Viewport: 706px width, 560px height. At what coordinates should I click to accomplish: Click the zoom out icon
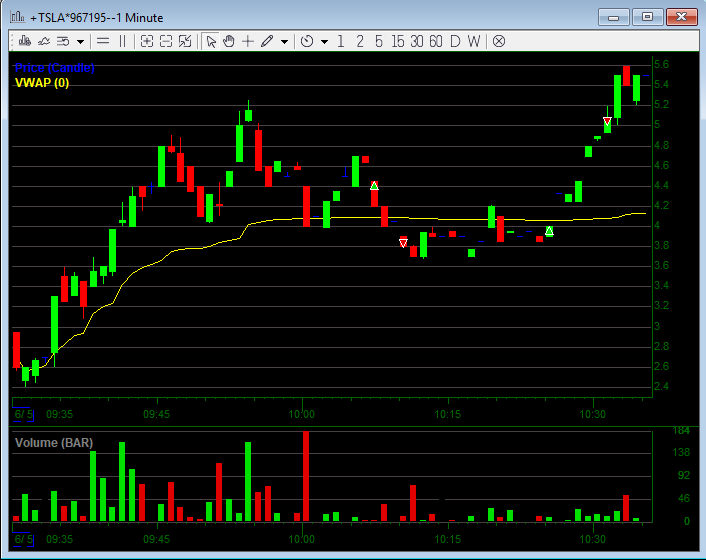166,41
